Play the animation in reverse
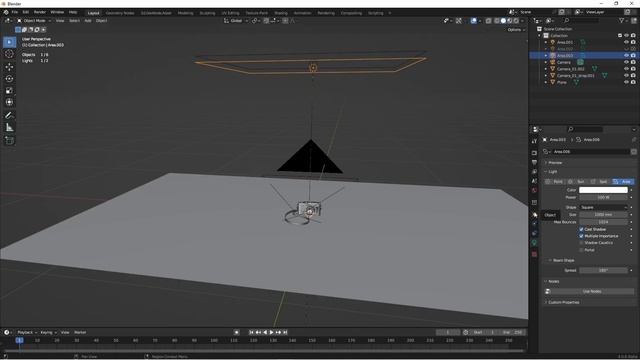 pos(265,332)
